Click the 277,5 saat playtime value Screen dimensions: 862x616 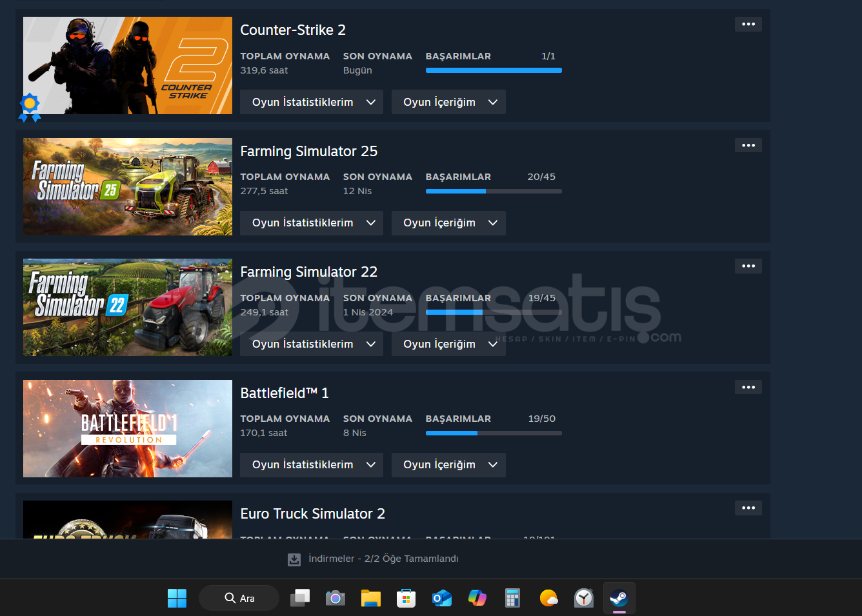click(264, 191)
